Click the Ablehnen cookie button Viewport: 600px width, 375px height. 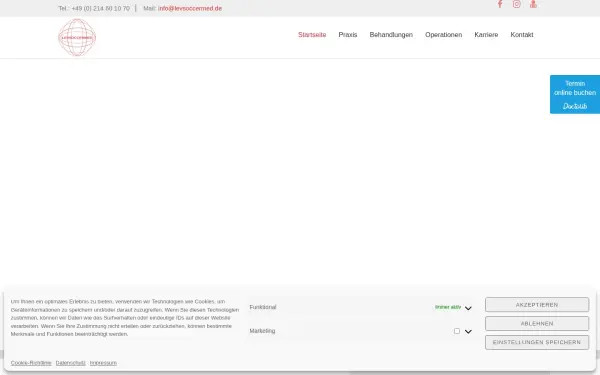tap(537, 324)
